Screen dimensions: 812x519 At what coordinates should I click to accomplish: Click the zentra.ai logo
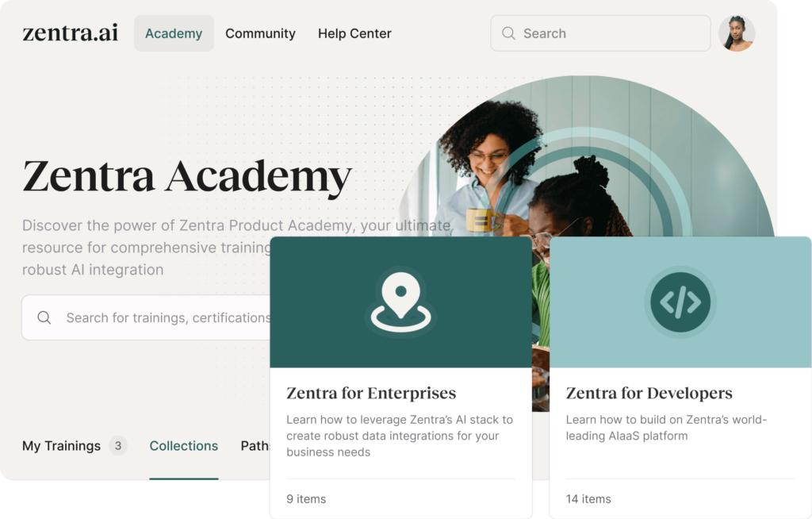coord(71,33)
